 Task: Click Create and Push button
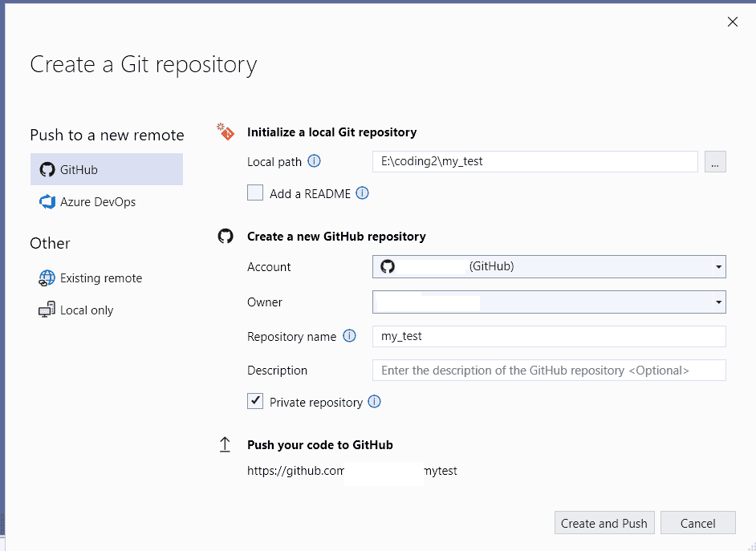pos(604,523)
